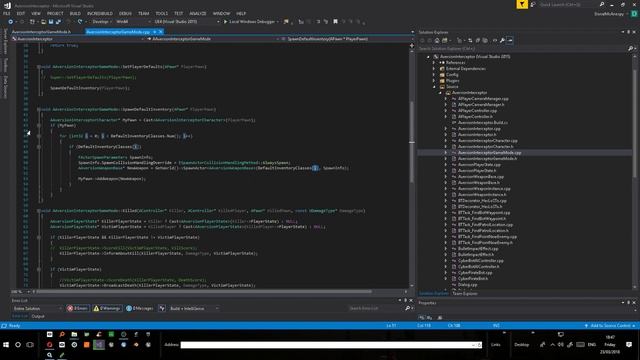Toggle the Warnings filter in Error List
This screenshot has height=360, width=640.
[x=107, y=308]
